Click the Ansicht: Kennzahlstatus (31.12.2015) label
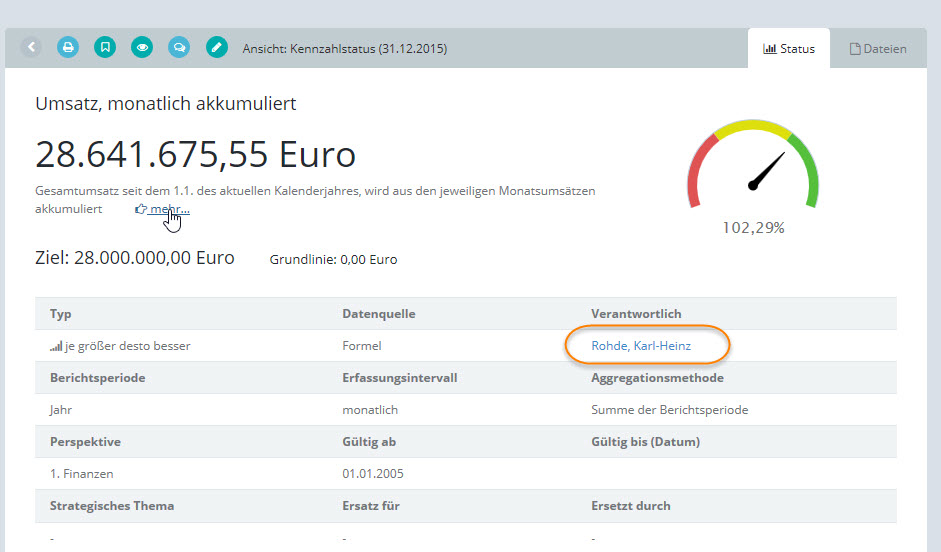The height and width of the screenshot is (552, 941). [x=345, y=48]
